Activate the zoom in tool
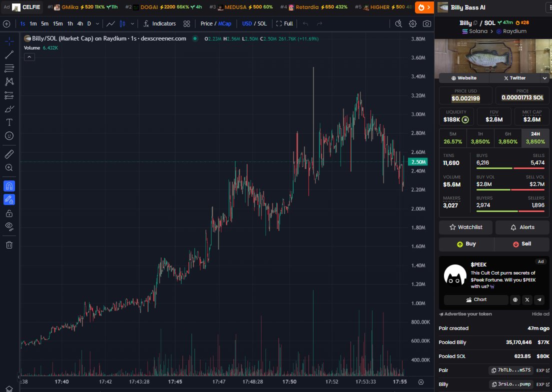The width and height of the screenshot is (552, 392). [9, 168]
